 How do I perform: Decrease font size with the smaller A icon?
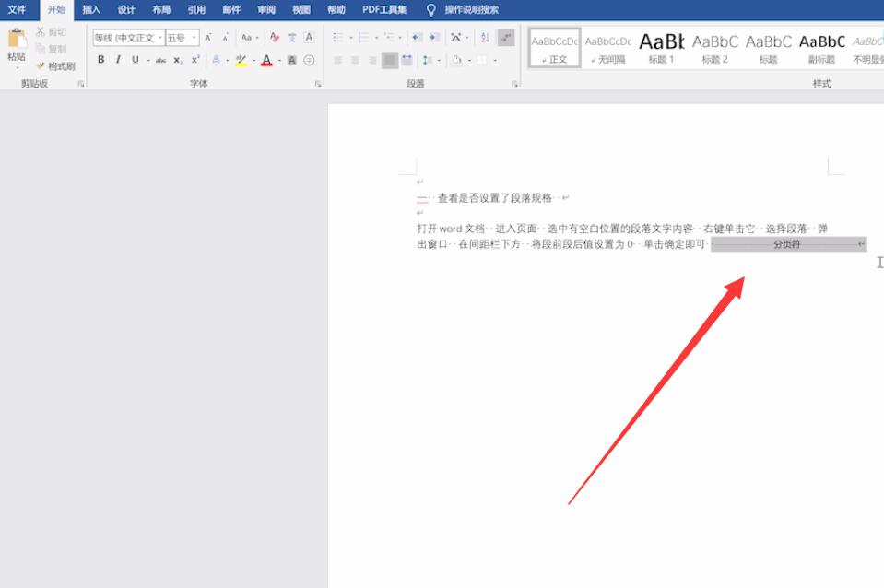coord(225,38)
